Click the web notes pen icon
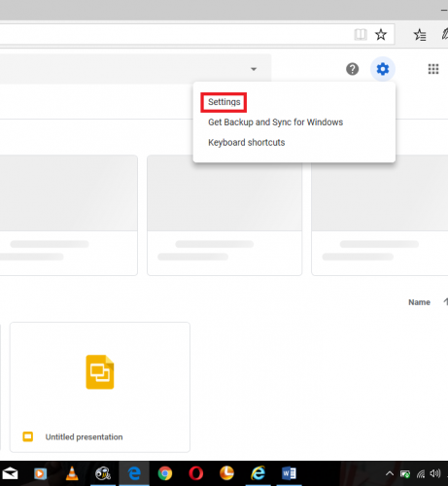 pyautogui.click(x=444, y=34)
